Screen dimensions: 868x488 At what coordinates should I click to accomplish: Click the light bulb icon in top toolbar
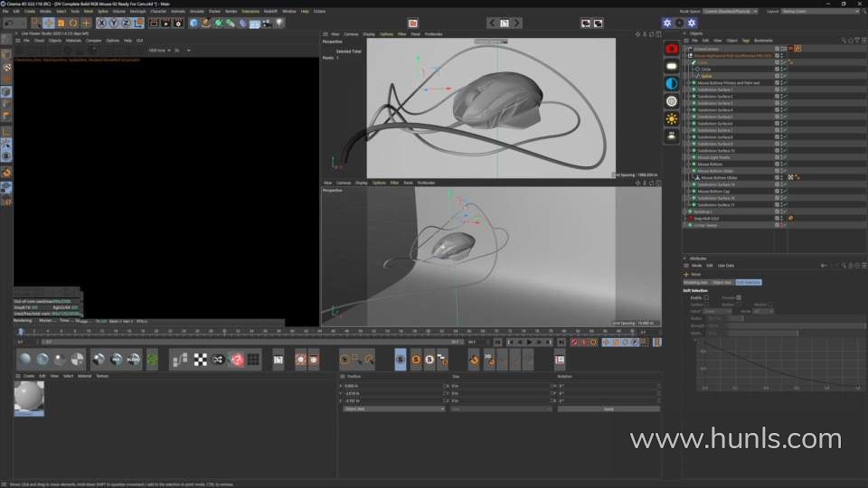point(279,23)
